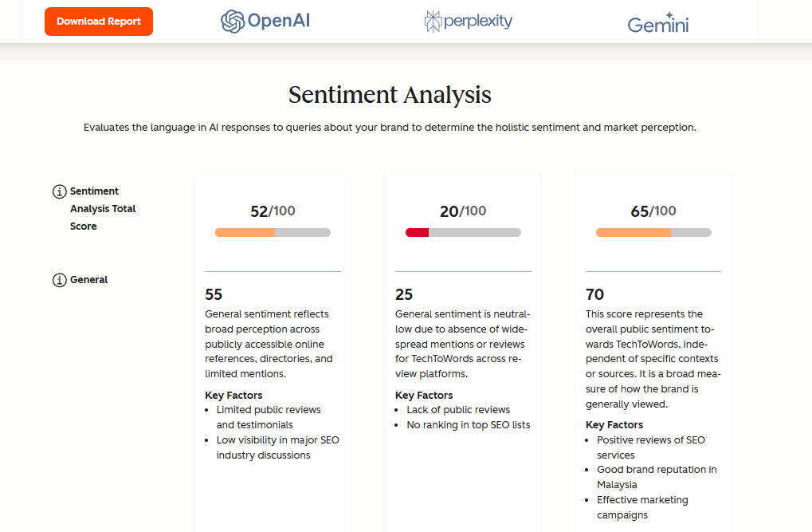Click the OpenAI 52/100 progress bar
Screen dimensions: 812x532
(x=273, y=232)
